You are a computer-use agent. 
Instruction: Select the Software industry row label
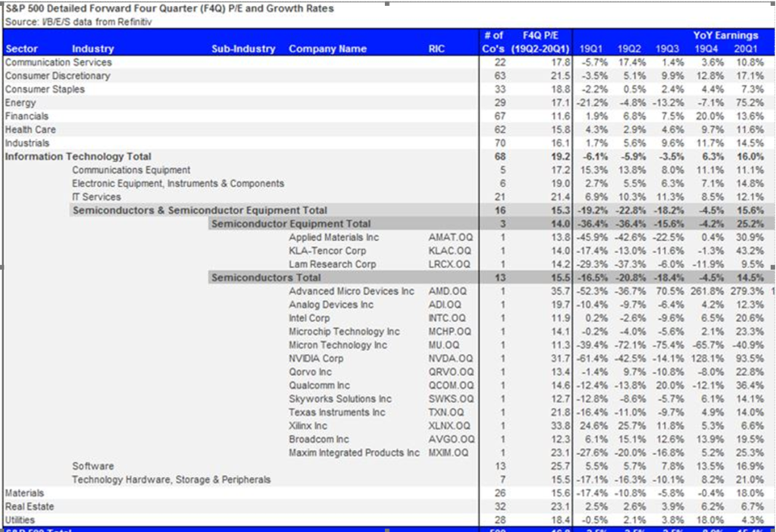92,466
